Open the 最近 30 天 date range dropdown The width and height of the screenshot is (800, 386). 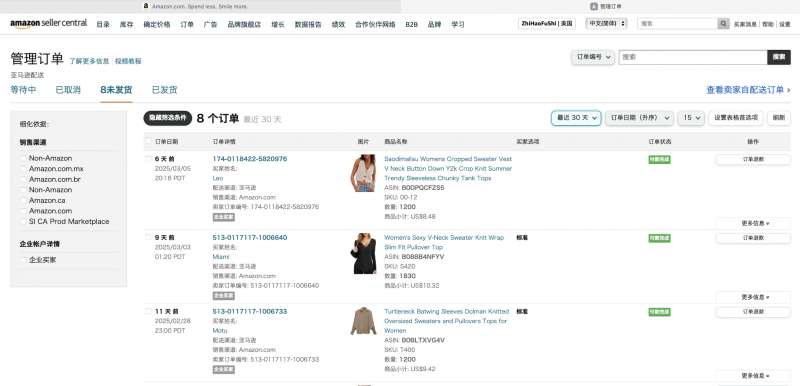coord(576,118)
